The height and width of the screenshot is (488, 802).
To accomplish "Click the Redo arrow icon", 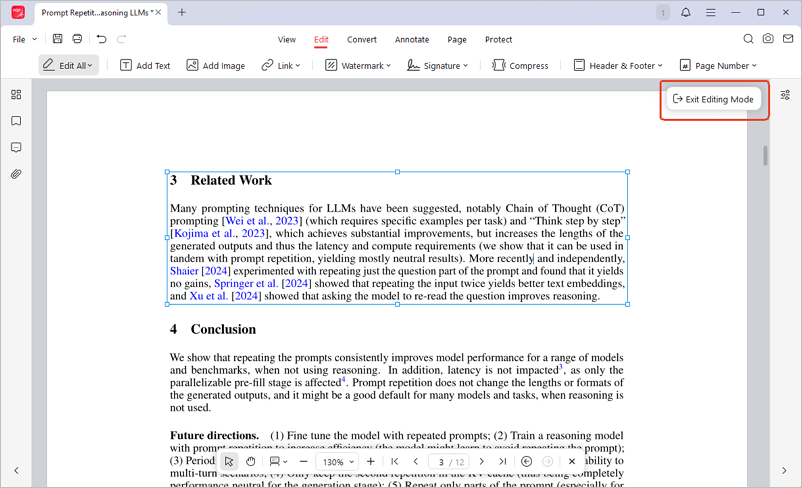I will pyautogui.click(x=121, y=39).
